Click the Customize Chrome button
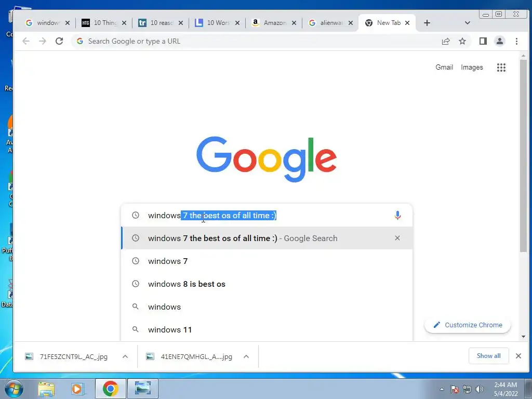The height and width of the screenshot is (399, 532). point(468,325)
